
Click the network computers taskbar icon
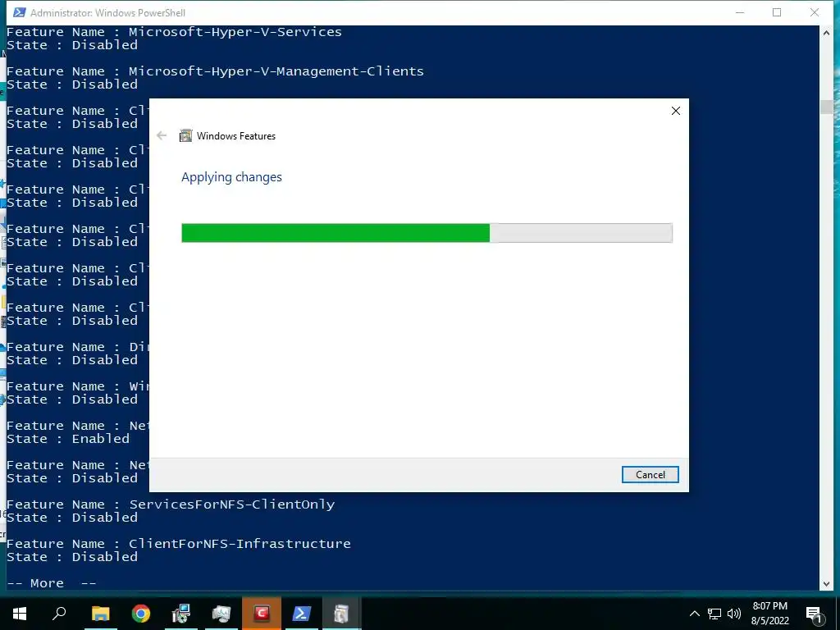tap(181, 614)
